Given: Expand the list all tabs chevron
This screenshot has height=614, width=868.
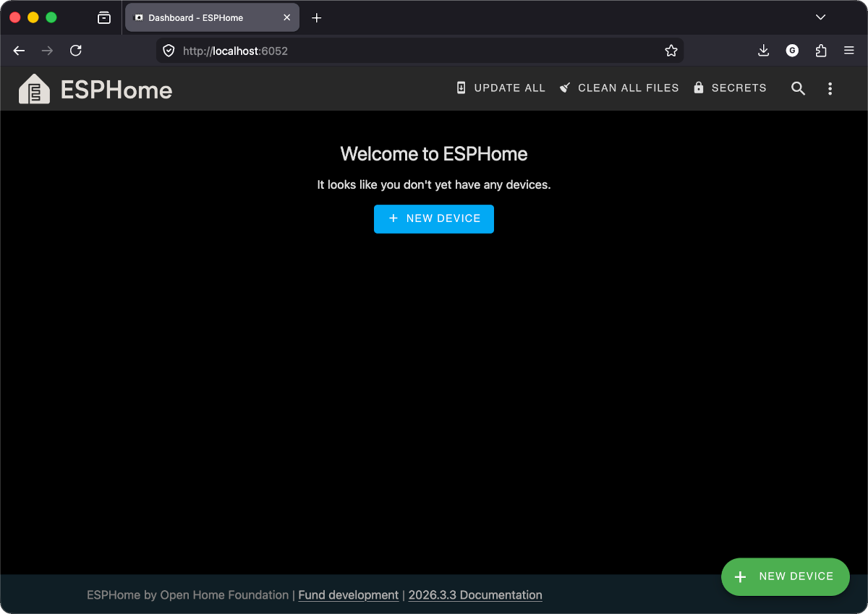Looking at the screenshot, I should tap(820, 17).
